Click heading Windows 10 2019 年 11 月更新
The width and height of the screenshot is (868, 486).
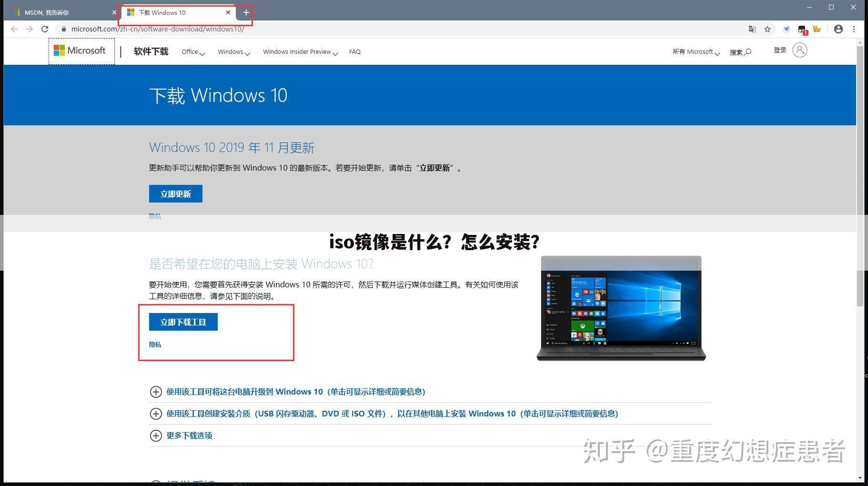(232, 147)
